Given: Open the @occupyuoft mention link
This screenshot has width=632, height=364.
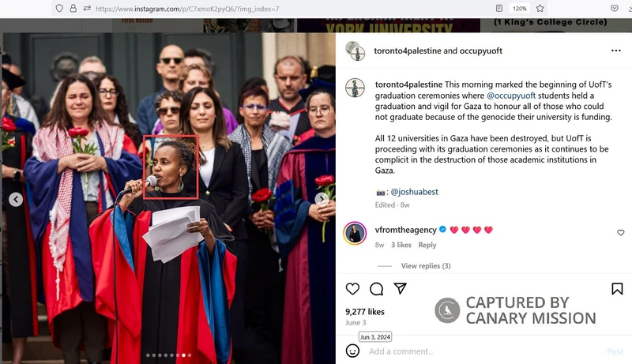Looking at the screenshot, I should tap(511, 96).
